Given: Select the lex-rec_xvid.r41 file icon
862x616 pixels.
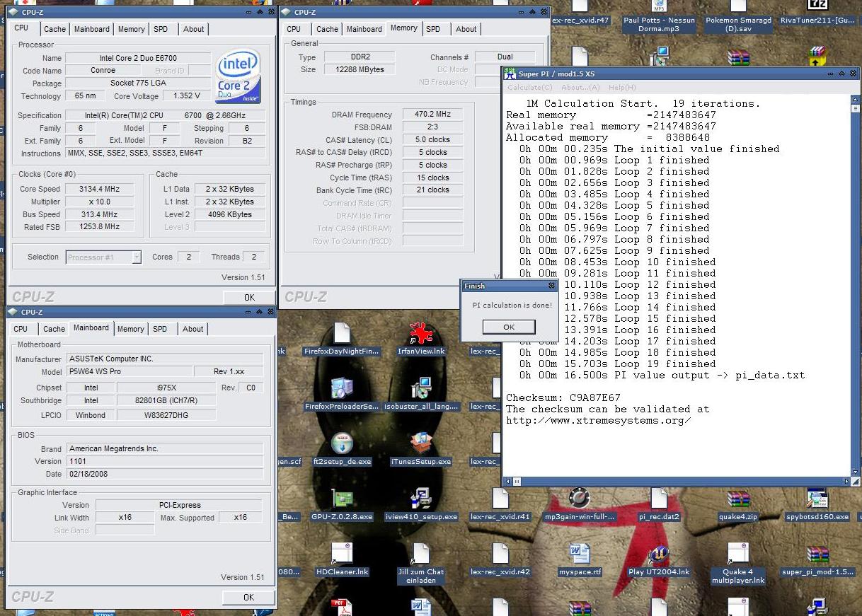Looking at the screenshot, I should click(x=500, y=499).
